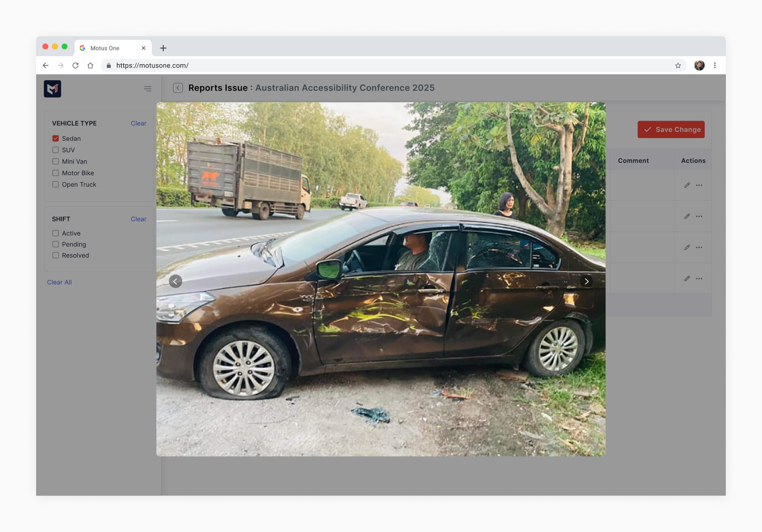Click the address bar URL field

(388, 65)
